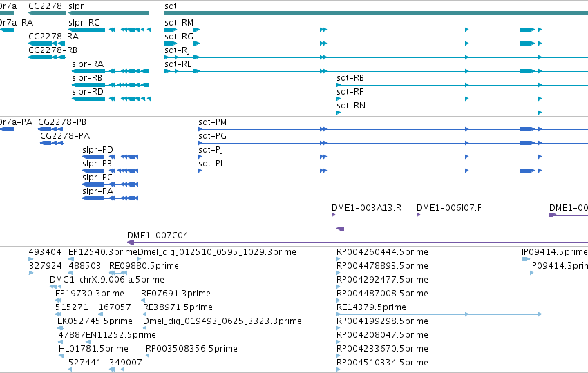The width and height of the screenshot is (588, 373).
Task: Click EST label 527441
Action: (85, 363)
